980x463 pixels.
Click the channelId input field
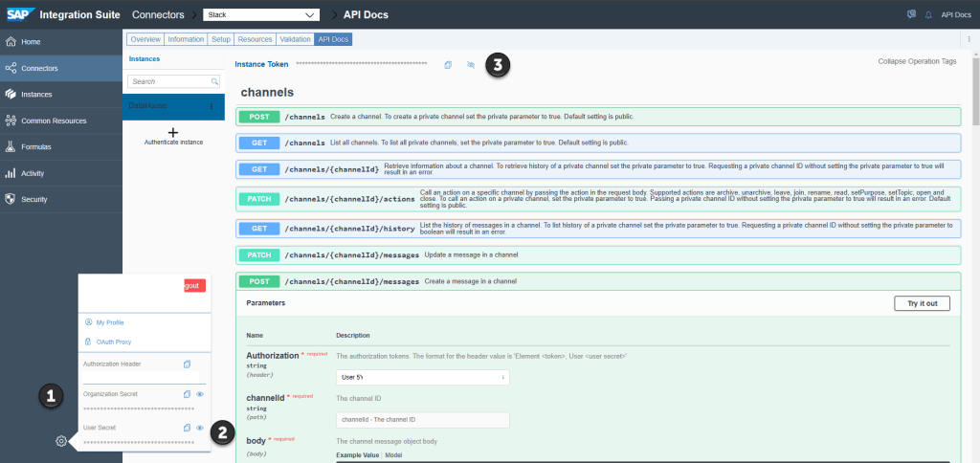click(422, 419)
